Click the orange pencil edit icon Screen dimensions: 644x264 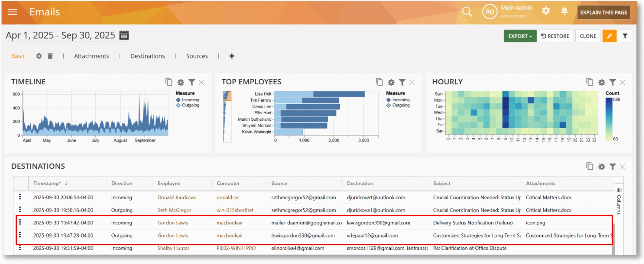(x=609, y=36)
